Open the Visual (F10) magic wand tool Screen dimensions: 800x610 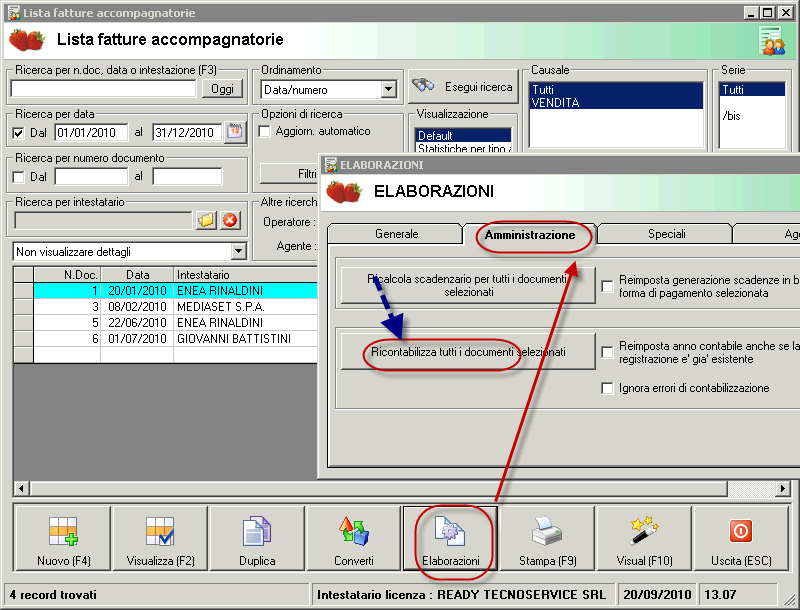[x=644, y=539]
